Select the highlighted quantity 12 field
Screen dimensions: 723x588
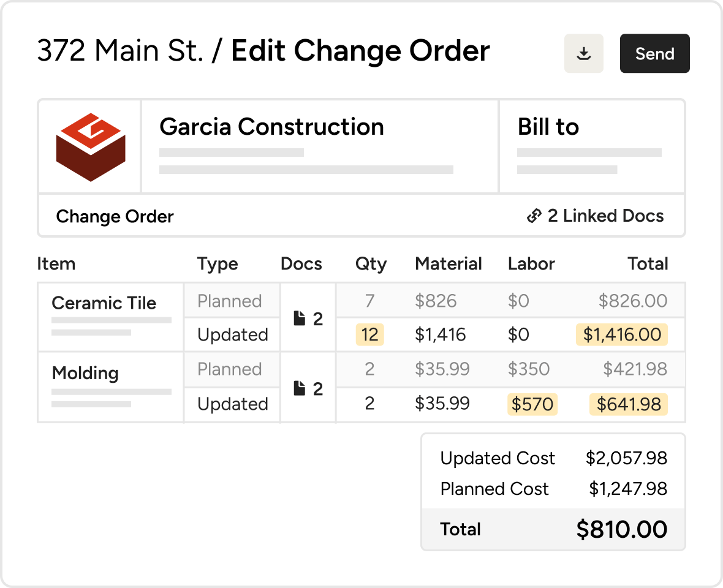[369, 334]
